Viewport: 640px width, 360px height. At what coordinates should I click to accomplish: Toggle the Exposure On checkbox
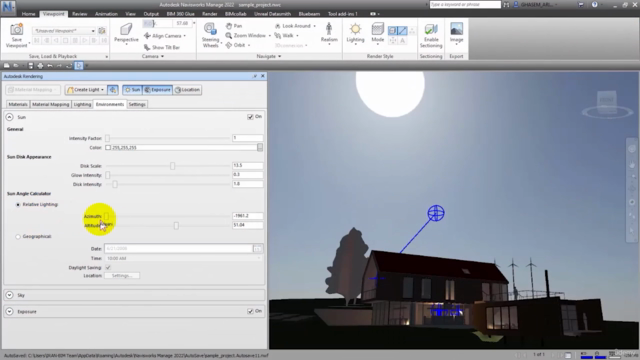click(x=250, y=311)
